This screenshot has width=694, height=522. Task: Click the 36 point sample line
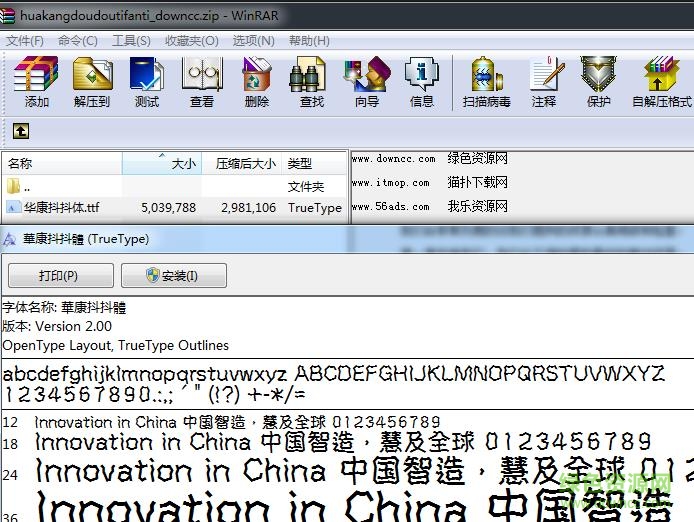[354, 506]
